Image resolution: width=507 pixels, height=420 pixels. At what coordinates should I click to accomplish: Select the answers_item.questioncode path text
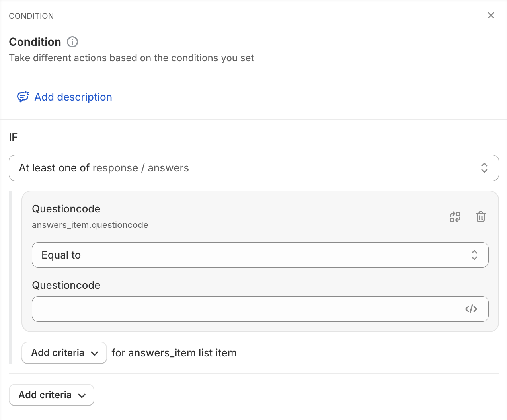pyautogui.click(x=90, y=225)
